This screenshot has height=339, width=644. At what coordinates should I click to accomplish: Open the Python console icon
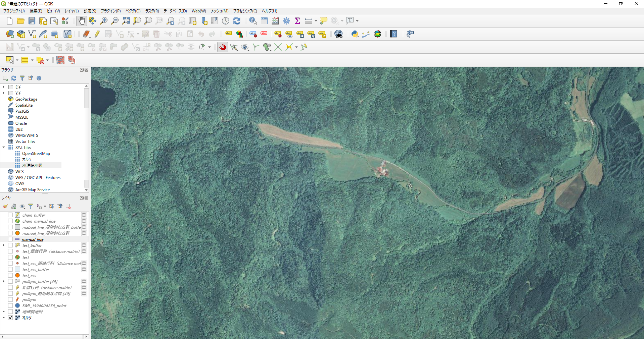pyautogui.click(x=355, y=34)
